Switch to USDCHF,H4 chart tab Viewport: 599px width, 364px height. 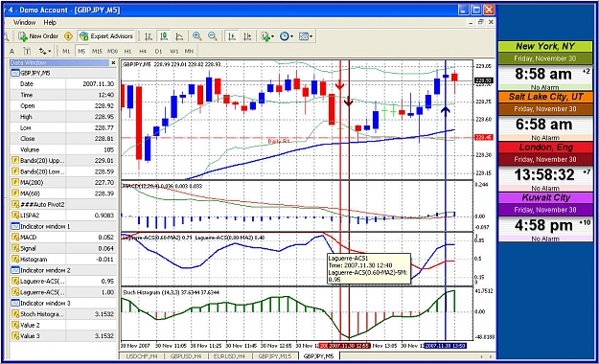[x=141, y=356]
